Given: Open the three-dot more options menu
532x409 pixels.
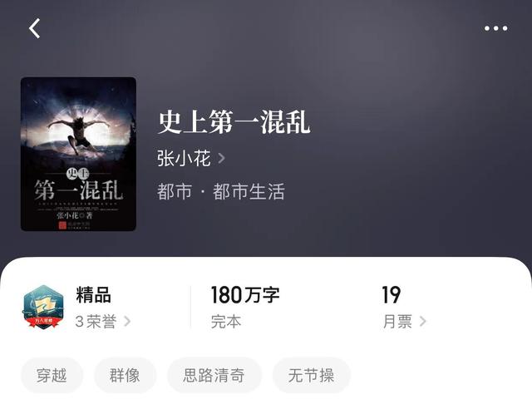Looking at the screenshot, I should [x=495, y=28].
